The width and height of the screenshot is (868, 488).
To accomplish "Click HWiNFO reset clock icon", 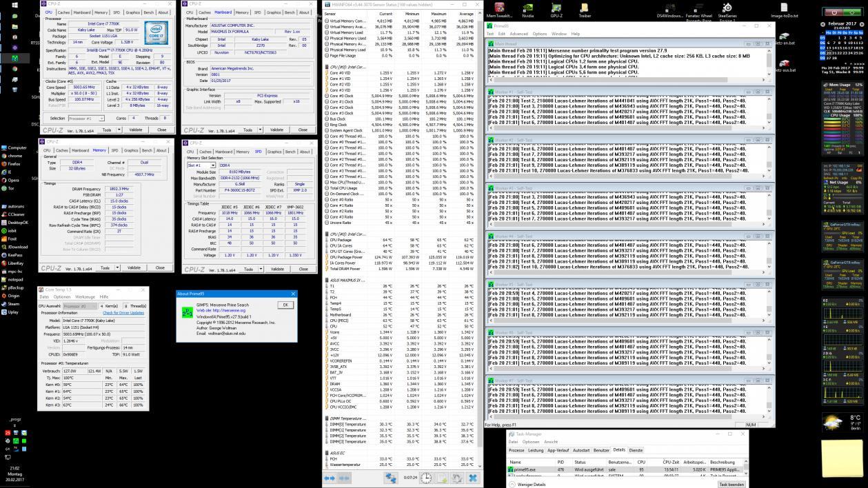I will coord(427,478).
